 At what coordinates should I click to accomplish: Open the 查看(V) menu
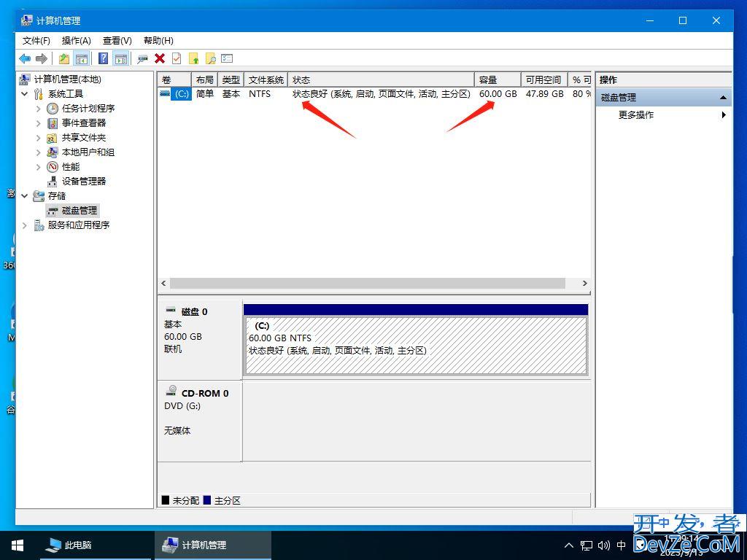(117, 41)
